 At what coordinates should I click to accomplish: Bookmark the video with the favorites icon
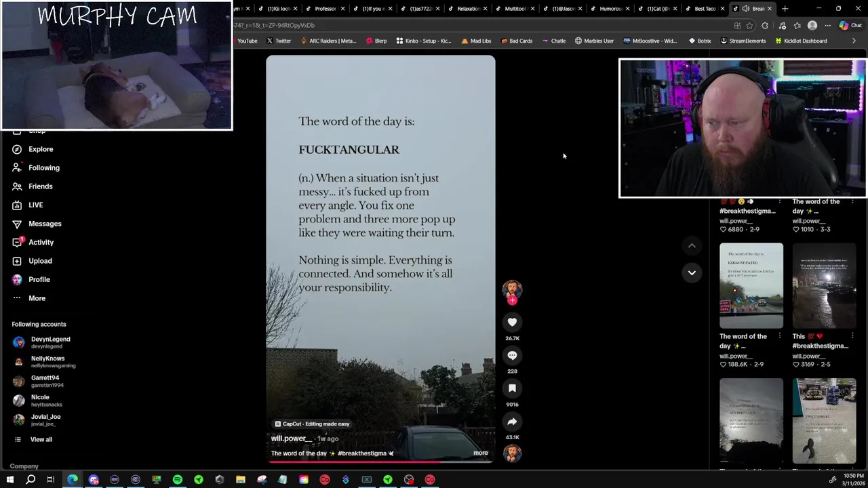click(512, 388)
